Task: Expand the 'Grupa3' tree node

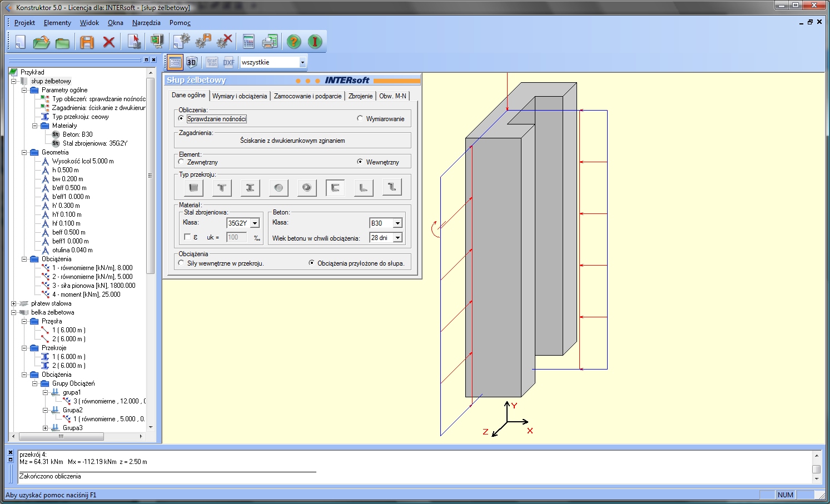Action: pos(46,428)
